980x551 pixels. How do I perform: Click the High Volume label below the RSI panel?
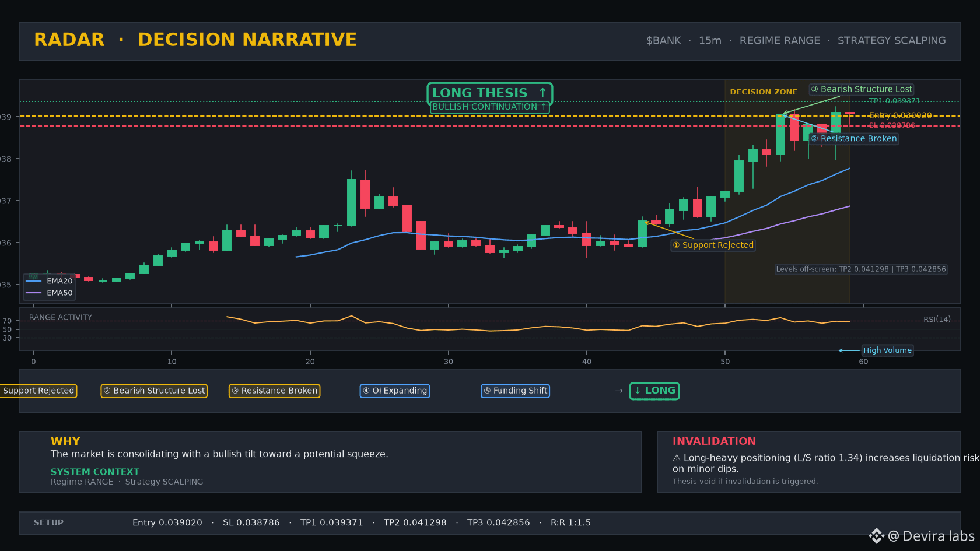tap(887, 350)
